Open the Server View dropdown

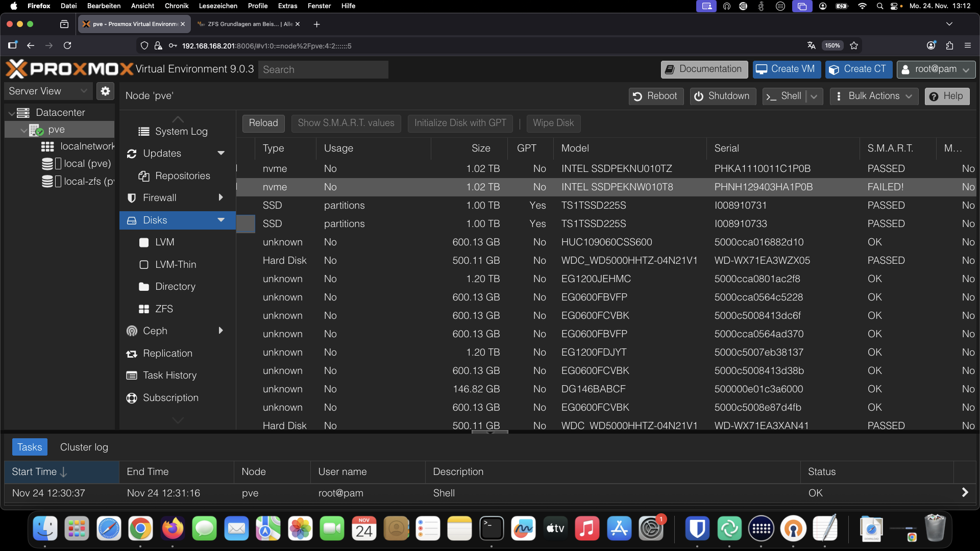pos(48,91)
